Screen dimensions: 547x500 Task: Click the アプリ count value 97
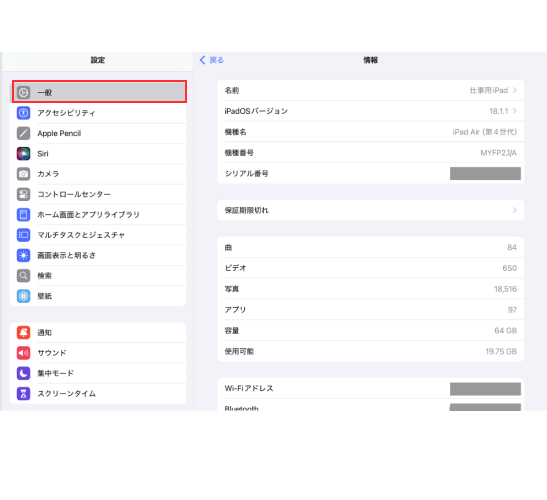(512, 310)
